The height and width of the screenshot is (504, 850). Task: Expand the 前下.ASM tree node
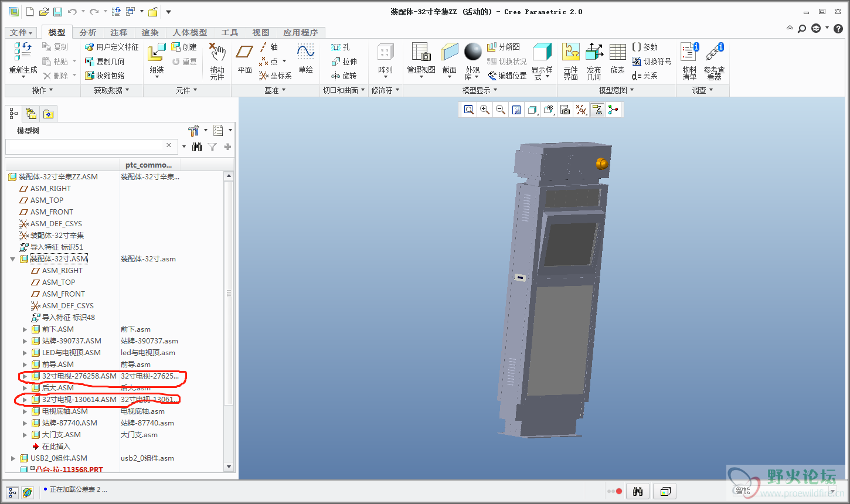(x=25, y=329)
